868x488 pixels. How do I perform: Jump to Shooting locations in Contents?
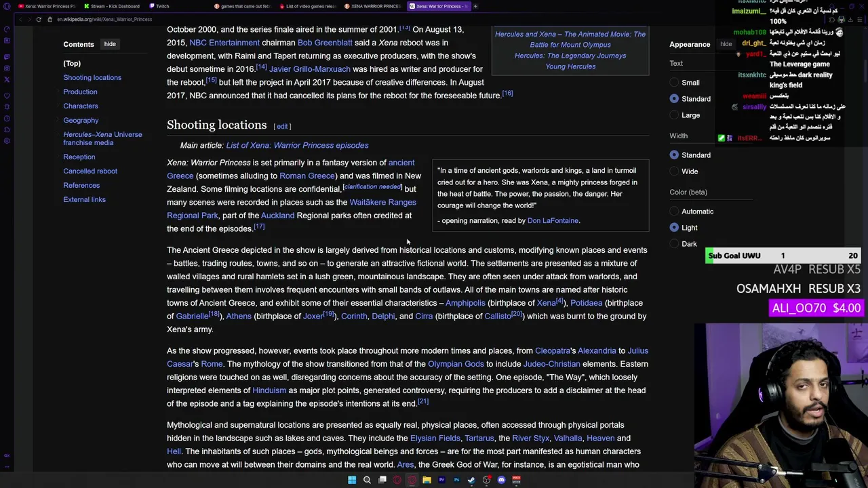[x=92, y=77]
